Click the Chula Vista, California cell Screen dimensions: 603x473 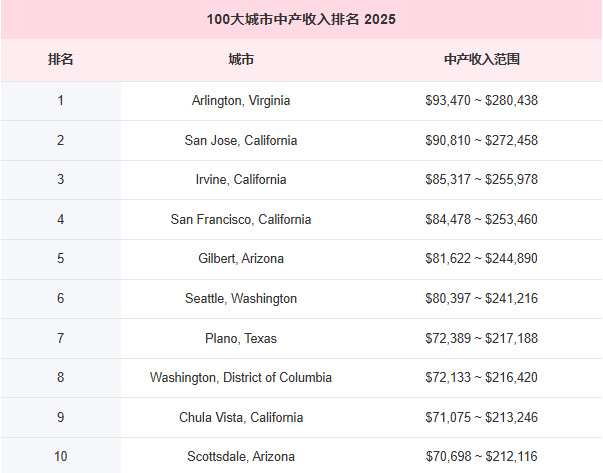(241, 418)
